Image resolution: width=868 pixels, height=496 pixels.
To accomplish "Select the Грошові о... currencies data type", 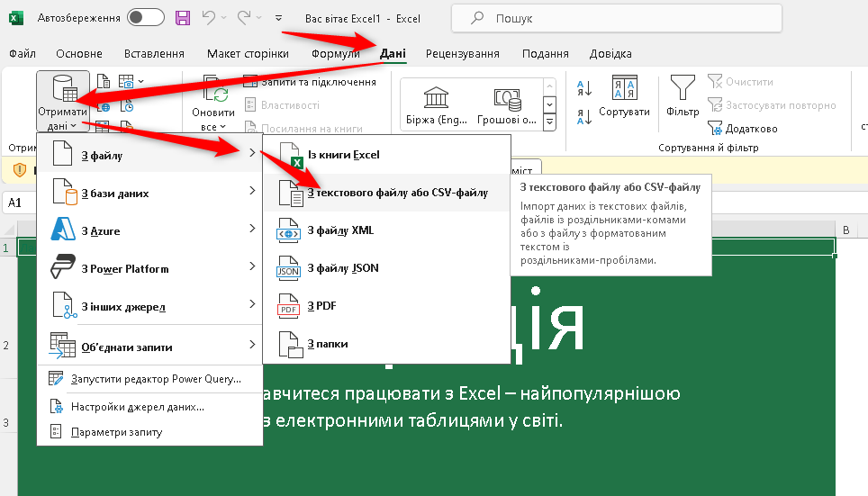I will click(x=507, y=105).
